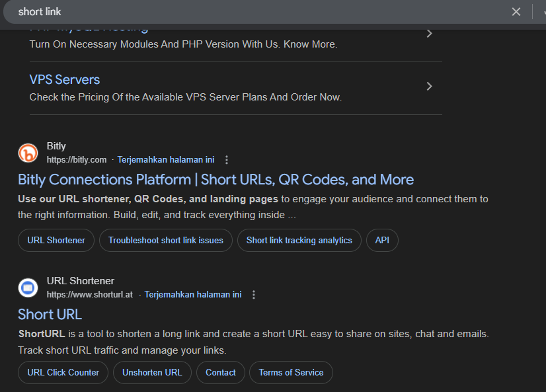This screenshot has height=392, width=546.
Task: Clear the search box with the X icon
Action: click(516, 12)
